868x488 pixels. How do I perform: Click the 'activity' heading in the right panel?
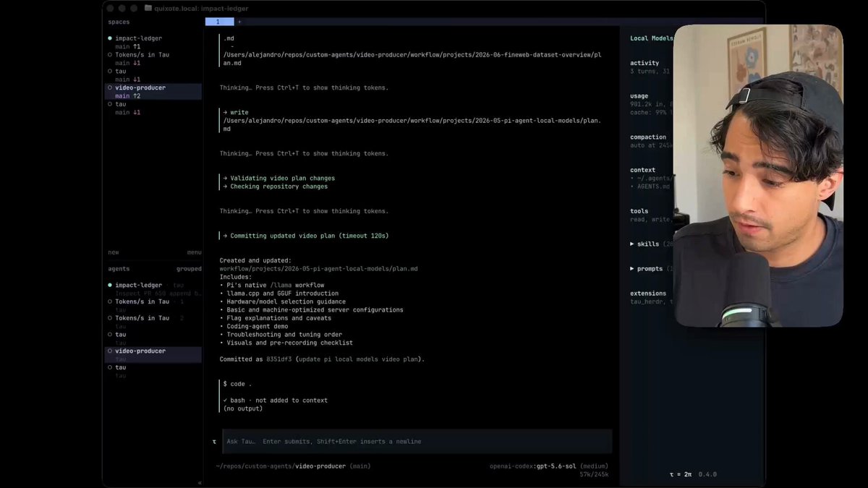(x=644, y=63)
